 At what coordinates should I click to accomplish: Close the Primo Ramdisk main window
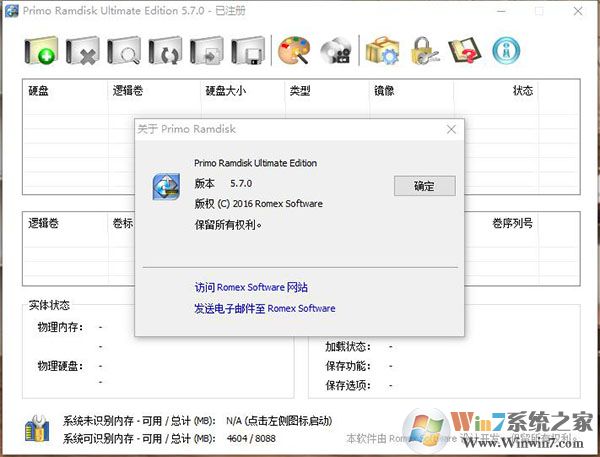point(578,11)
